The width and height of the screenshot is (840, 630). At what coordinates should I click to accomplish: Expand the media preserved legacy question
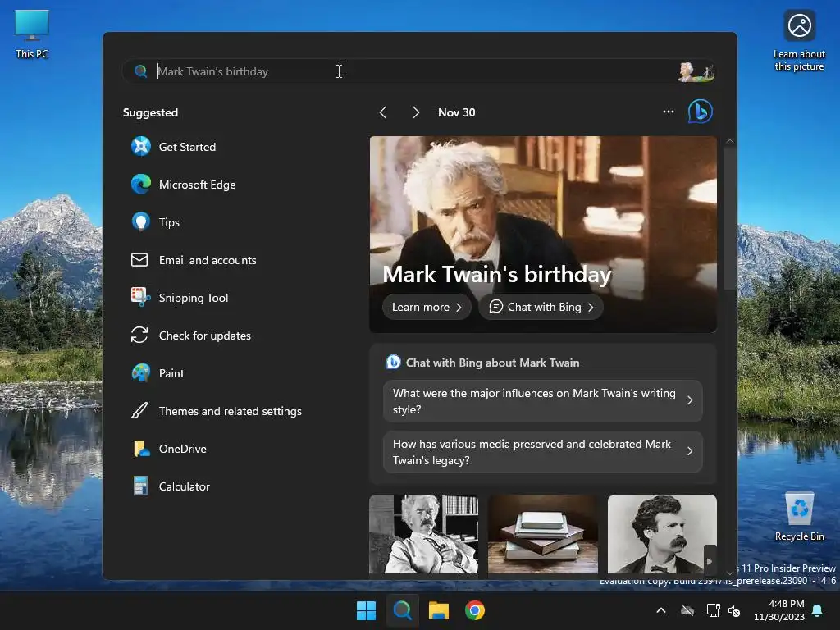click(543, 452)
